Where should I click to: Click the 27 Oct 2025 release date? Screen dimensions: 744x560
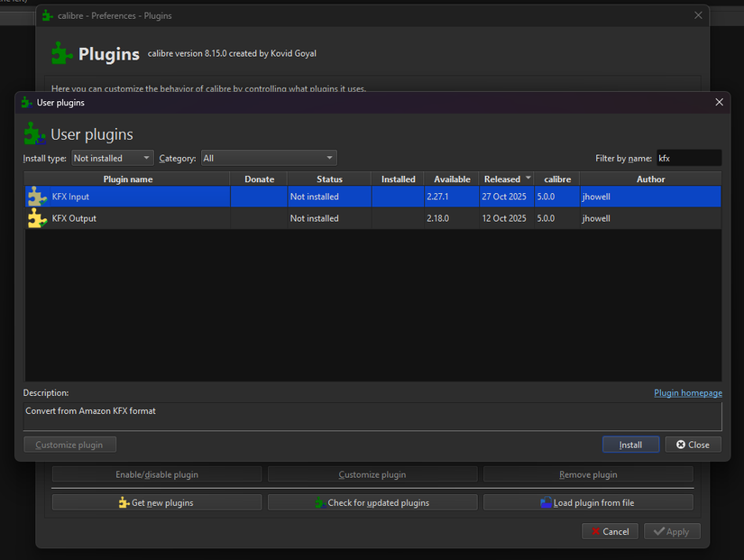[x=504, y=197]
